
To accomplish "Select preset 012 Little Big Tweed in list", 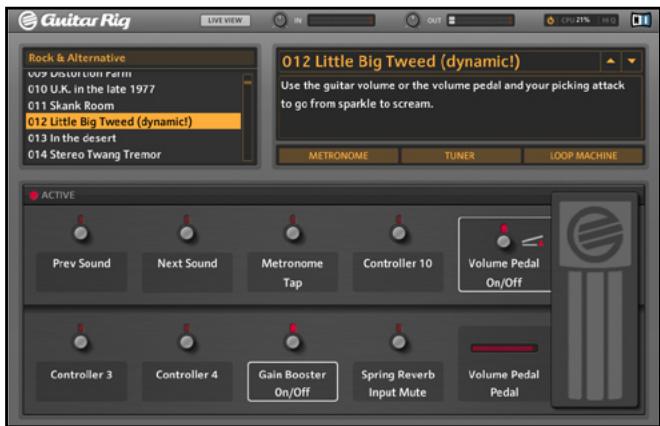I will tap(133, 122).
